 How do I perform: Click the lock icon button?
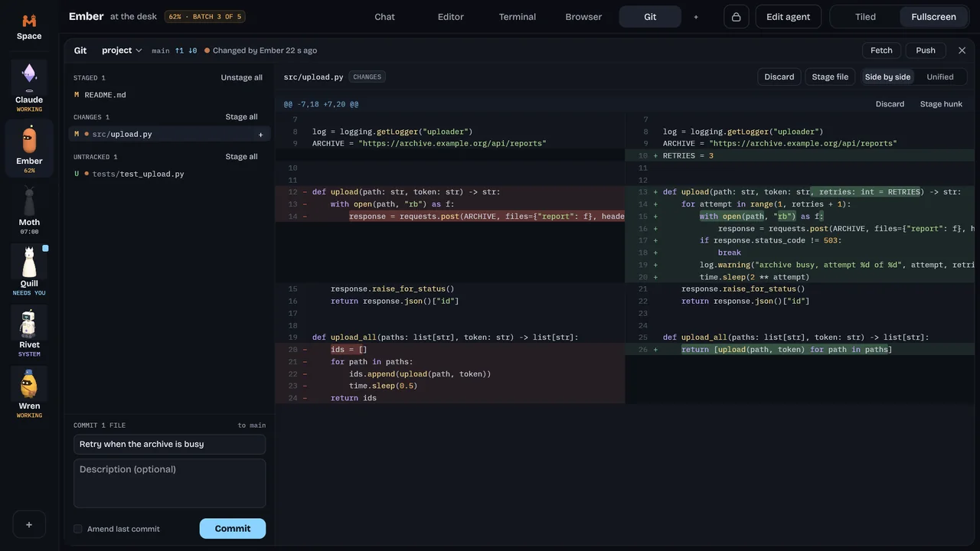coord(737,17)
